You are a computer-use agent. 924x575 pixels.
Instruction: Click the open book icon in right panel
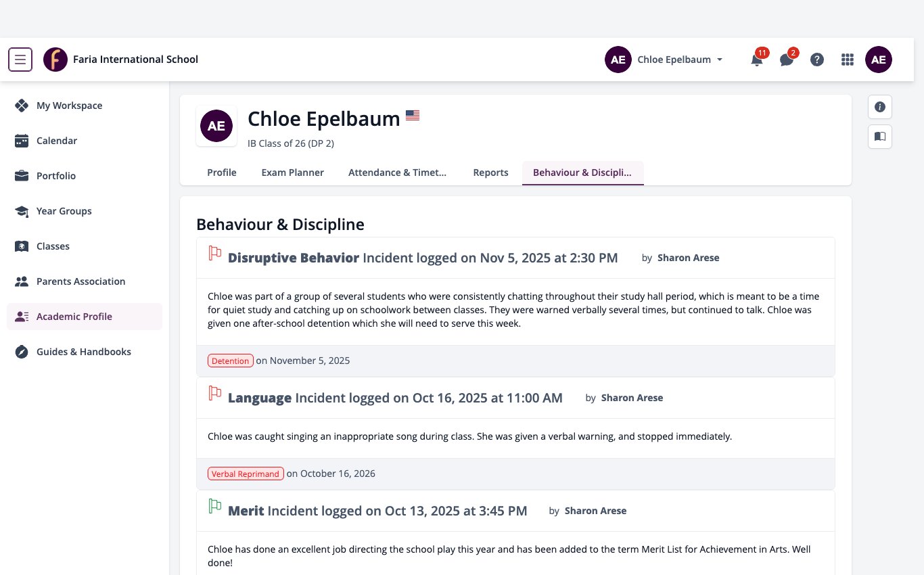[x=880, y=137]
